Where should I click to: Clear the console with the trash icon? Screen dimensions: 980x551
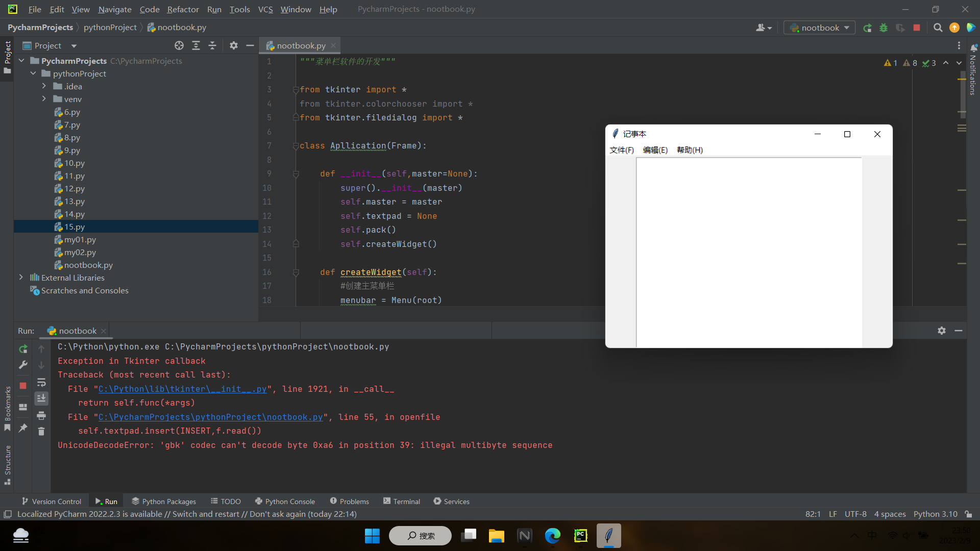click(x=41, y=432)
